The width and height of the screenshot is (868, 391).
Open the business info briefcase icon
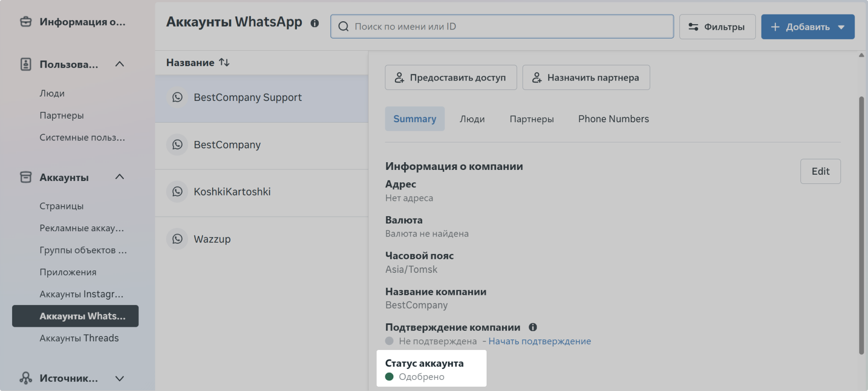(x=26, y=22)
